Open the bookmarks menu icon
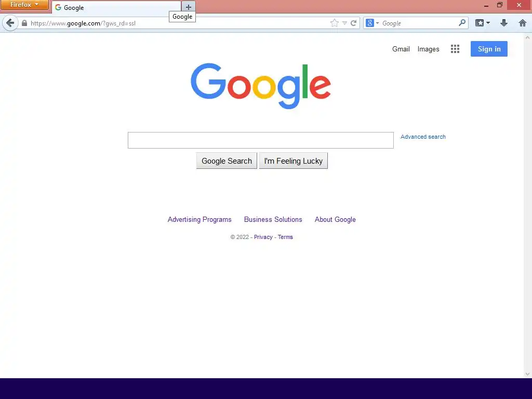This screenshot has width=532, height=399. pyautogui.click(x=480, y=23)
